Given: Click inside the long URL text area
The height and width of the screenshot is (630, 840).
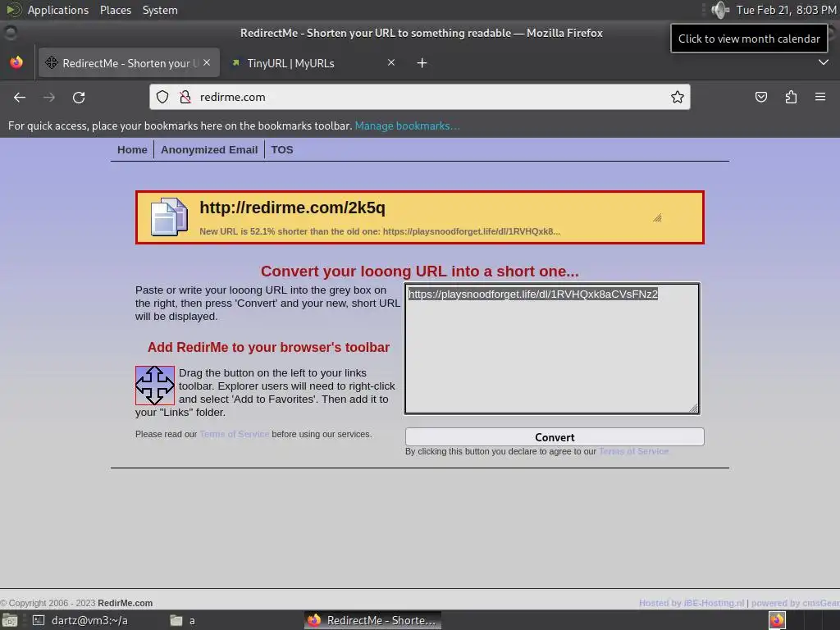Looking at the screenshot, I should (552, 348).
